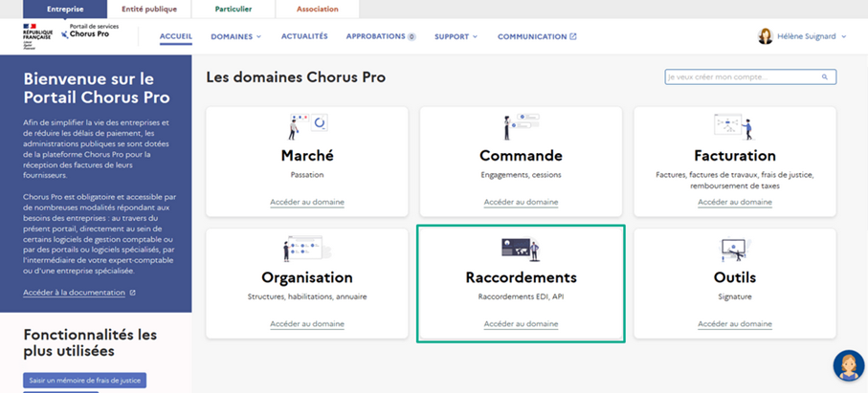
Task: Click the Approbations counter badge
Action: [412, 37]
